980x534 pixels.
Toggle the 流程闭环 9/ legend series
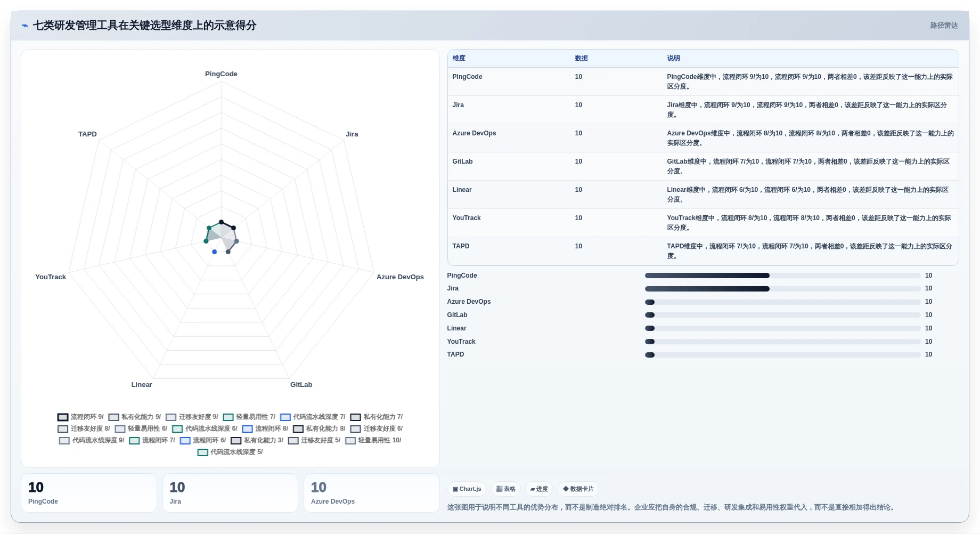coord(80,417)
